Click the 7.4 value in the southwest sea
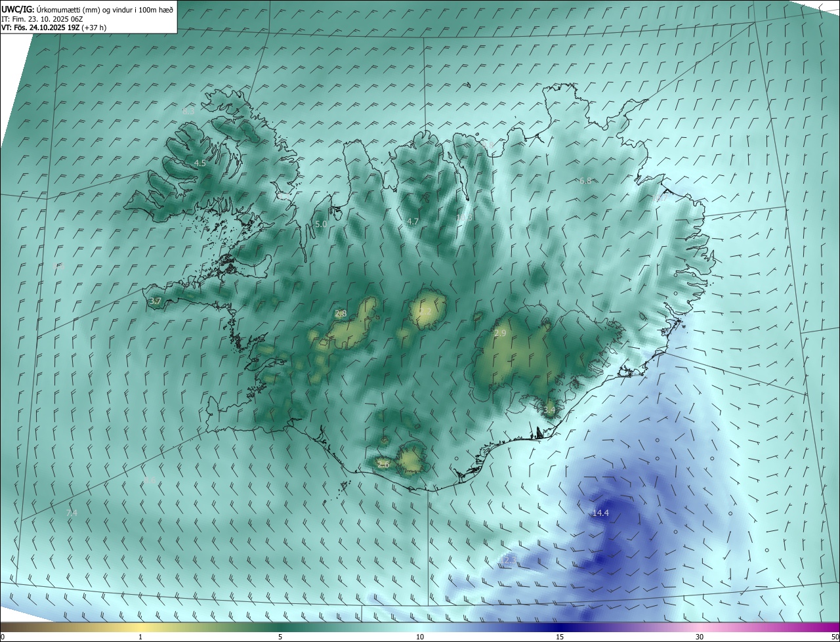Image resolution: width=840 pixels, height=642 pixels. [72, 513]
